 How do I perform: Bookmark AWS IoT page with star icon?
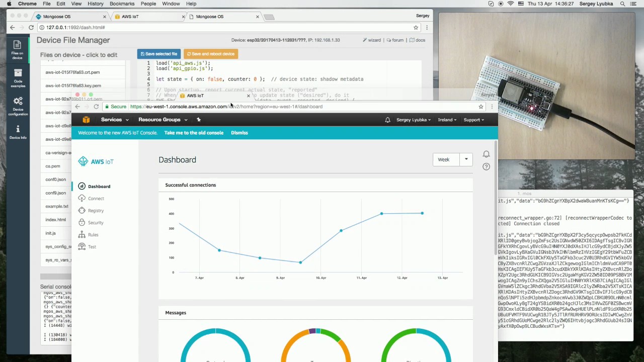pyautogui.click(x=481, y=107)
